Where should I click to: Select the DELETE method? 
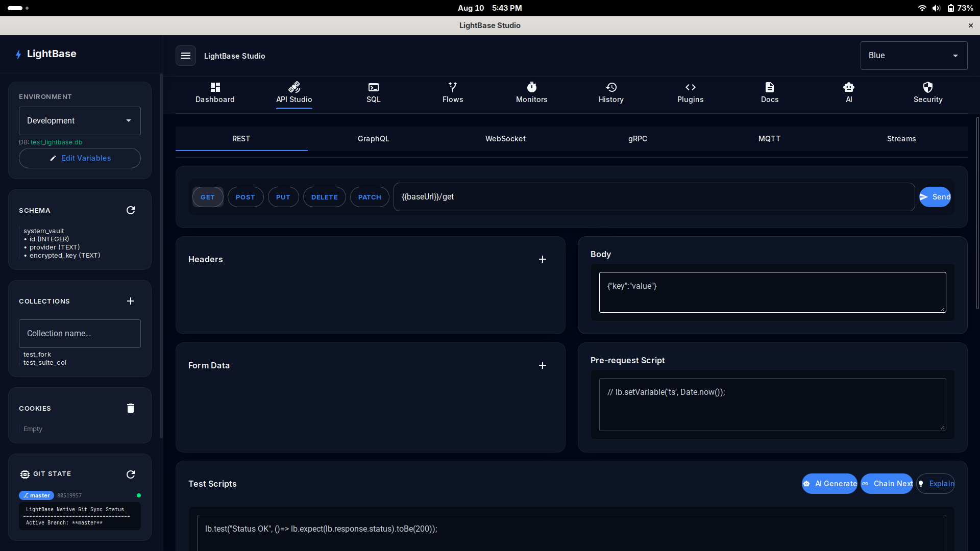(325, 197)
